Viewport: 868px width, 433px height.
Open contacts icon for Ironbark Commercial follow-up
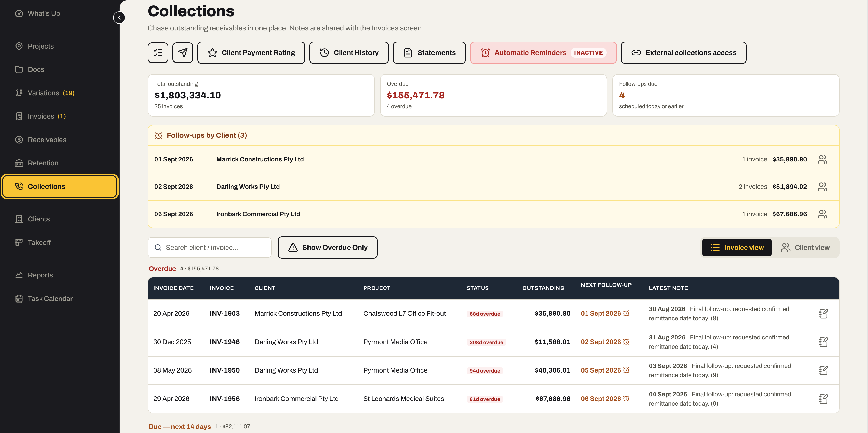tap(823, 214)
